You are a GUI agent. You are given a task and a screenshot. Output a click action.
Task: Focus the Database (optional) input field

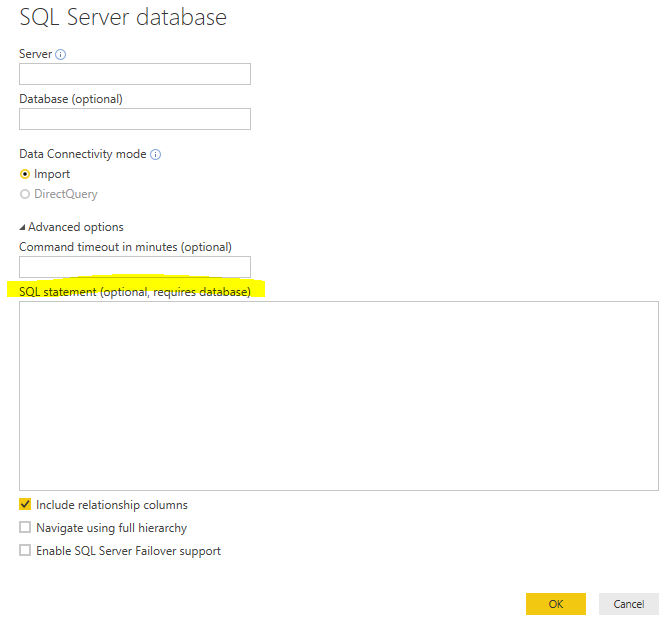click(135, 119)
